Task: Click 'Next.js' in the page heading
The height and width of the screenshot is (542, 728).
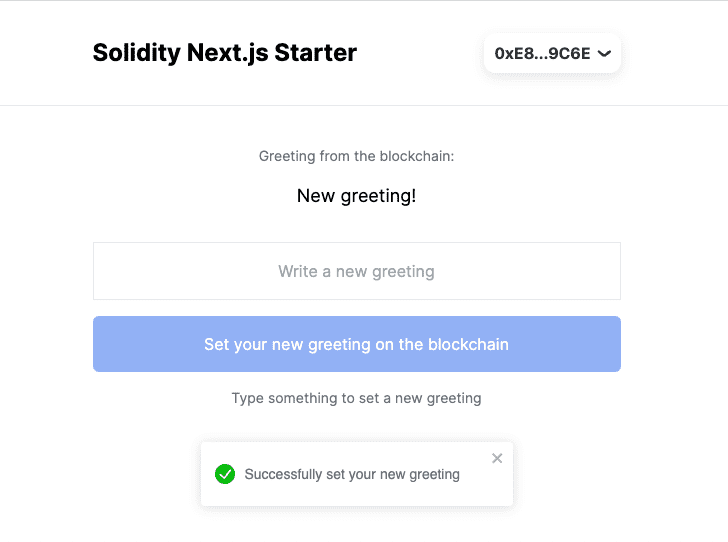Action: 228,53
